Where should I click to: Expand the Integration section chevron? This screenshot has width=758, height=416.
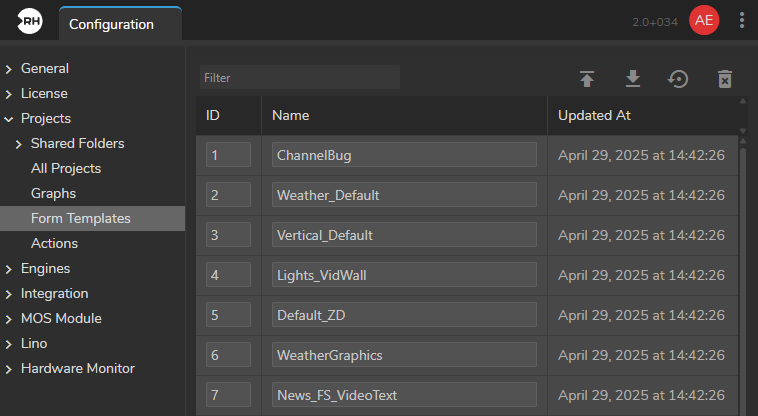pyautogui.click(x=9, y=294)
